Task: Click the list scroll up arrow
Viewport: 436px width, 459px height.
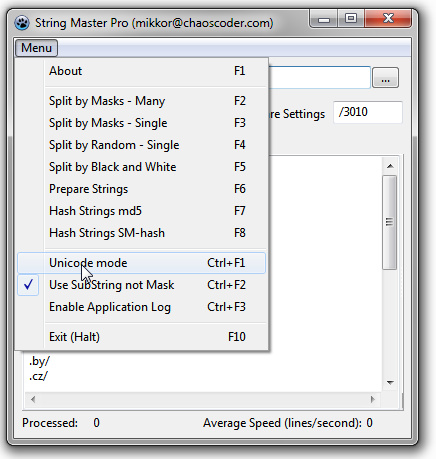Action: click(x=390, y=166)
